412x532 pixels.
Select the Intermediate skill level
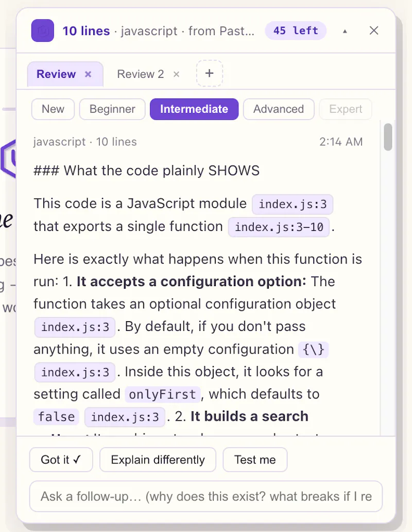(x=194, y=109)
